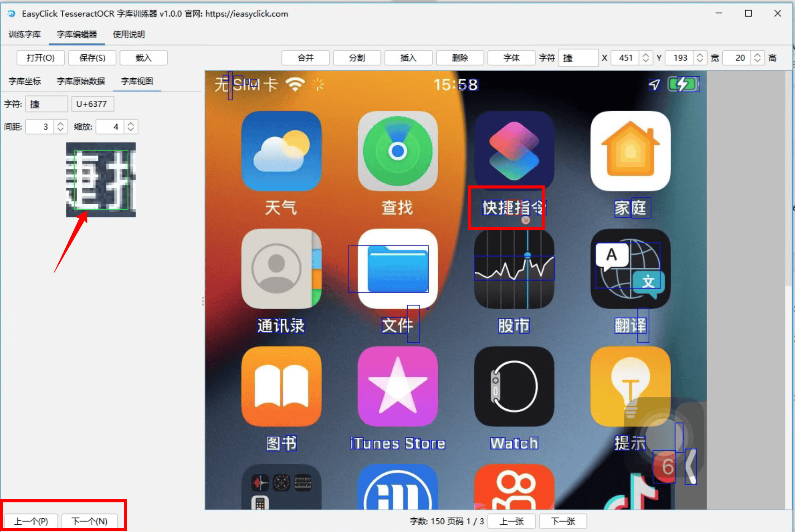The image size is (795, 532).
Task: Click the X value field showing 451
Action: click(626, 58)
